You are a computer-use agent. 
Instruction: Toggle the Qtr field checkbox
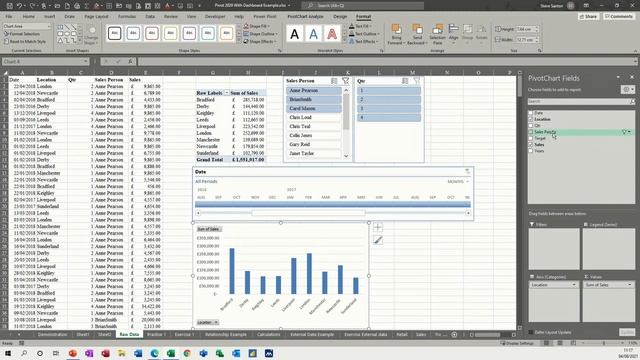click(531, 125)
